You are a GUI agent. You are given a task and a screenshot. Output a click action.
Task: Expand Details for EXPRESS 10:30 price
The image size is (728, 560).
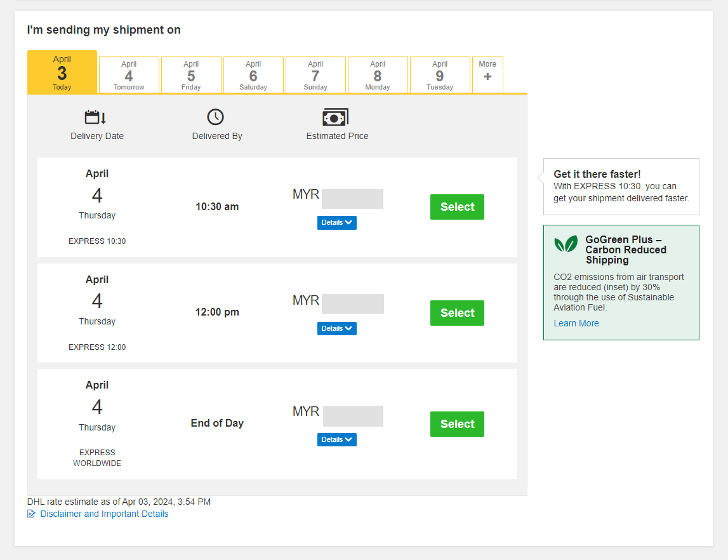[337, 223]
